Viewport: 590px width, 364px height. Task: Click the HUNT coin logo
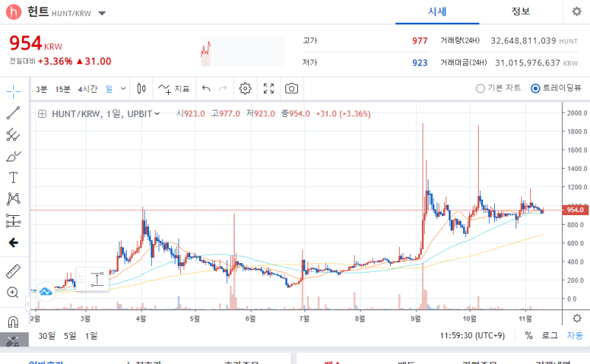[x=13, y=12]
